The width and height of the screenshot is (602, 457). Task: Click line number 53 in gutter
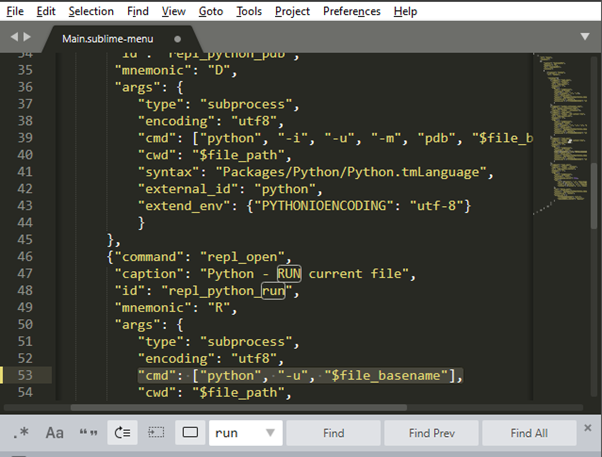pos(25,375)
